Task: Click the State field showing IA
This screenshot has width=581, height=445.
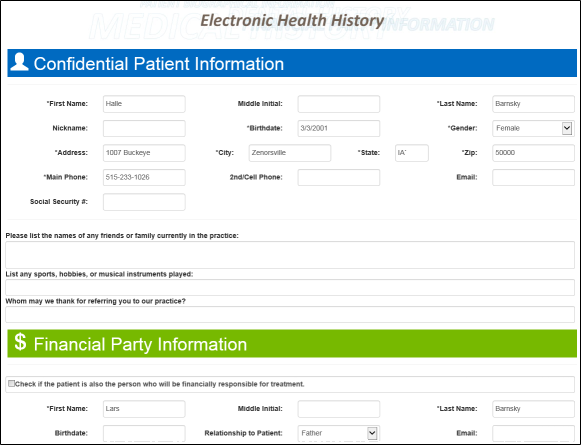Action: click(x=412, y=153)
